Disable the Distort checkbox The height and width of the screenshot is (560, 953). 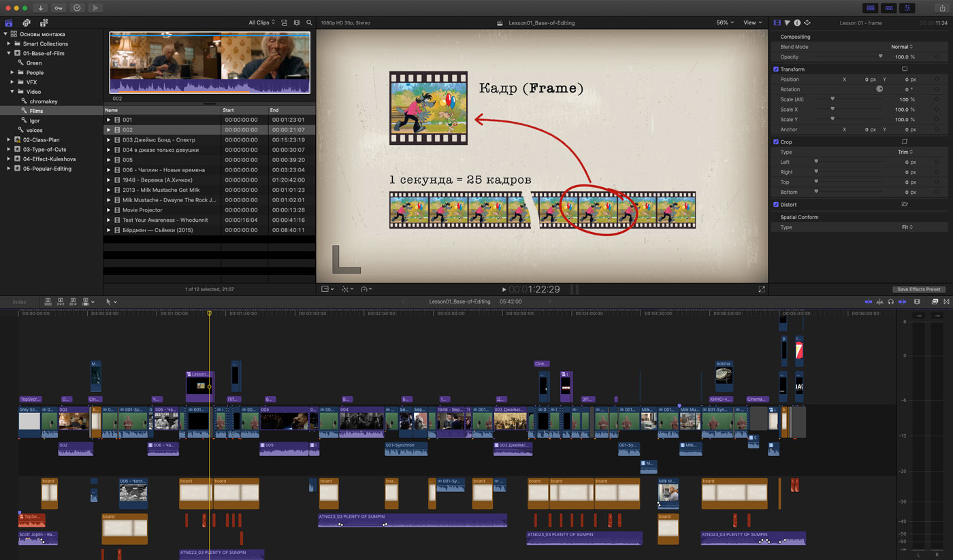click(776, 204)
